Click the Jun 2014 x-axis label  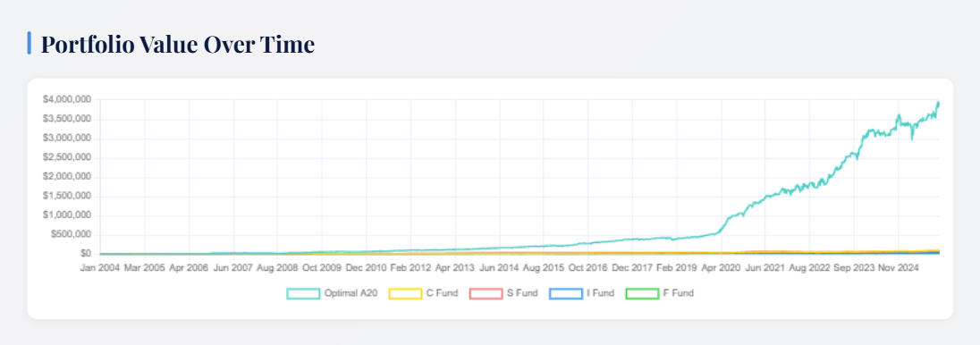point(499,267)
